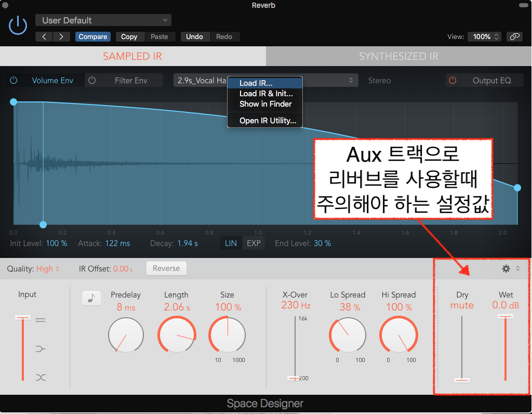The image size is (532, 414).
Task: Click the Attack 122 ms value
Action: [117, 243]
